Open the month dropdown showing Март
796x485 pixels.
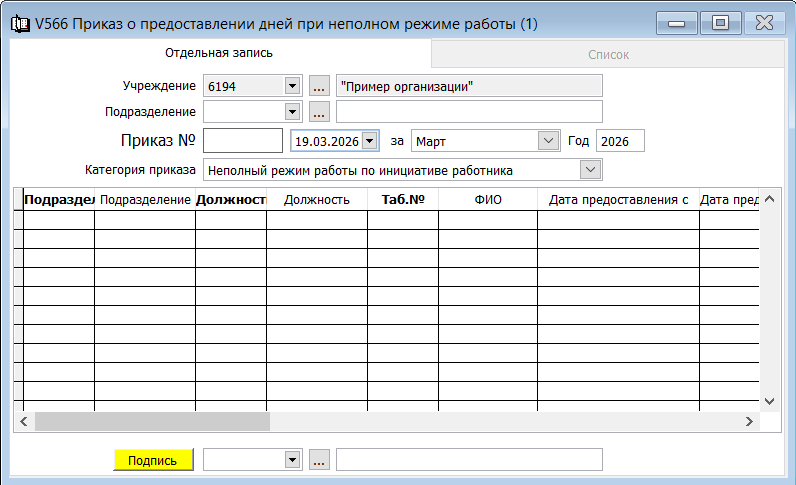(x=547, y=141)
